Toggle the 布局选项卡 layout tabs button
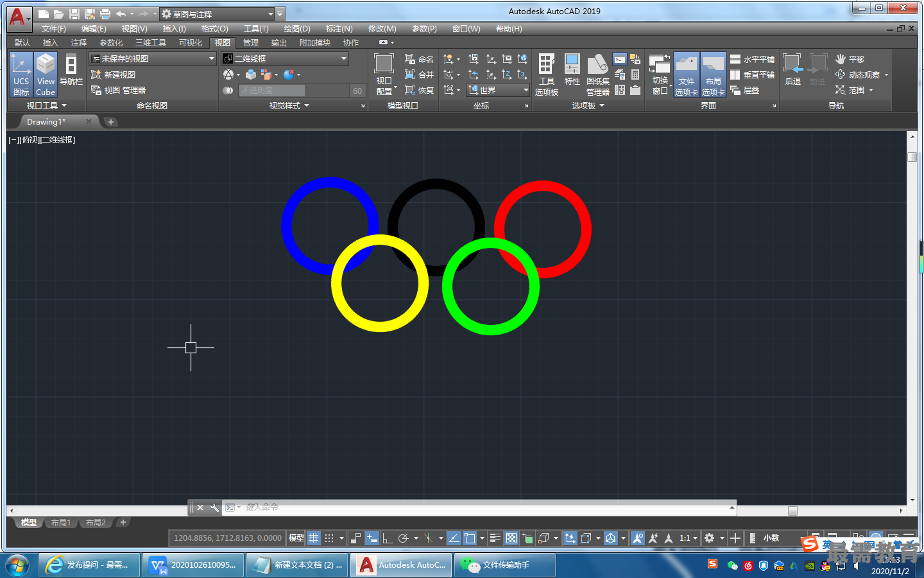 tap(713, 74)
